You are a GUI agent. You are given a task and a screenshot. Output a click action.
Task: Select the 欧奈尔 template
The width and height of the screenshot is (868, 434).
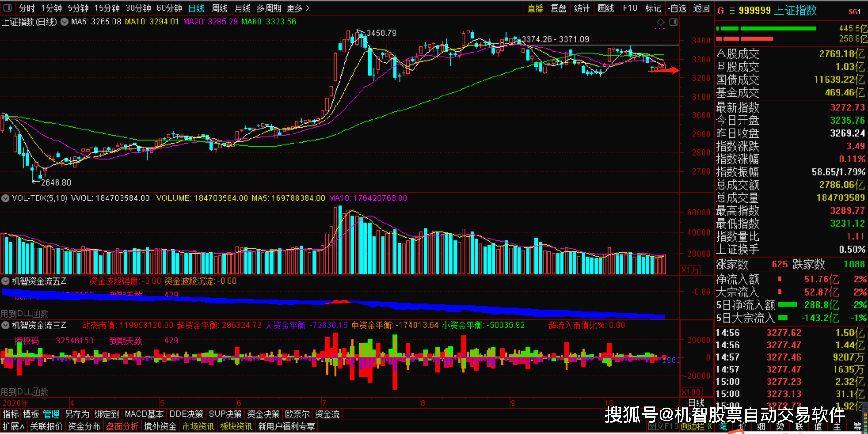pyautogui.click(x=297, y=414)
